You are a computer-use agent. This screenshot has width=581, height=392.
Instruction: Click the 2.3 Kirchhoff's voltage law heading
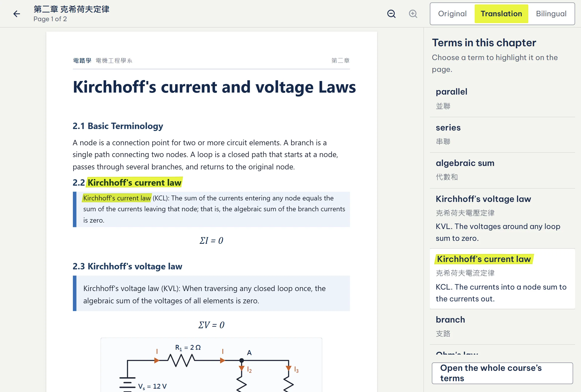pos(127,266)
